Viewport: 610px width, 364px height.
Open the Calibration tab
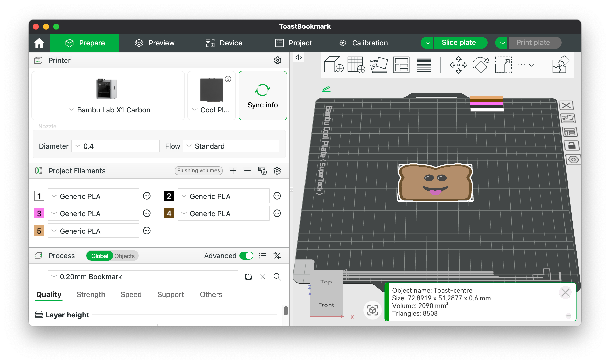tap(363, 43)
